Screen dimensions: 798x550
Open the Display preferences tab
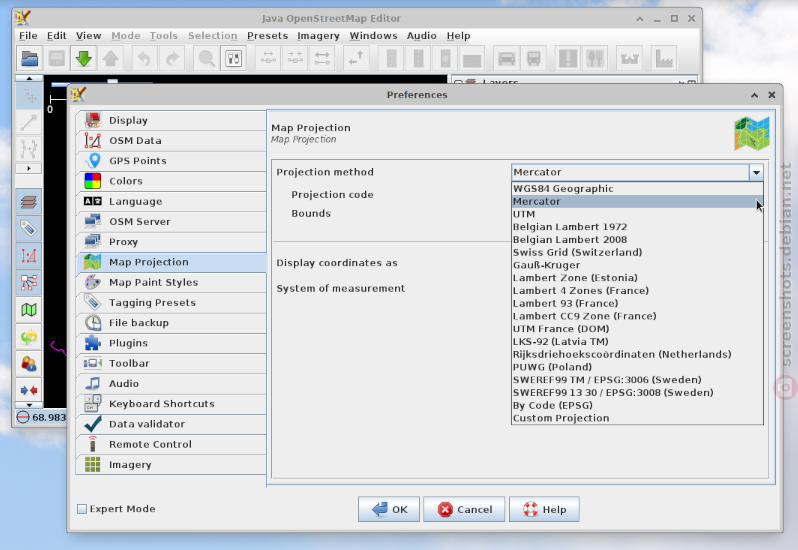click(x=172, y=121)
